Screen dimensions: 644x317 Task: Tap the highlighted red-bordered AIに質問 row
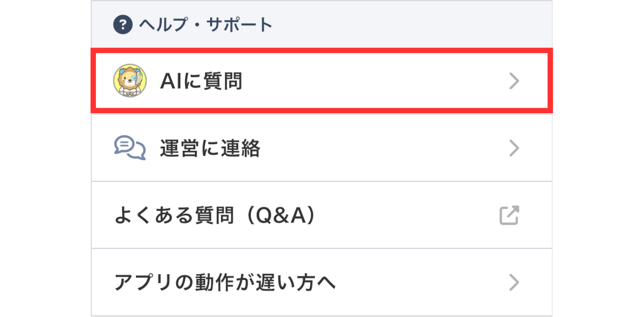(x=319, y=80)
